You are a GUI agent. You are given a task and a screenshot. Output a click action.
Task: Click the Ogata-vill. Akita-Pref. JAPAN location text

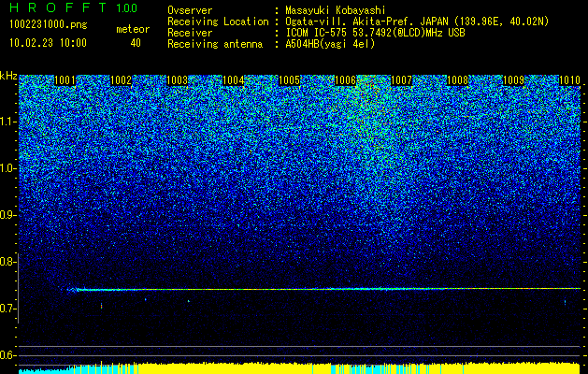pos(417,22)
